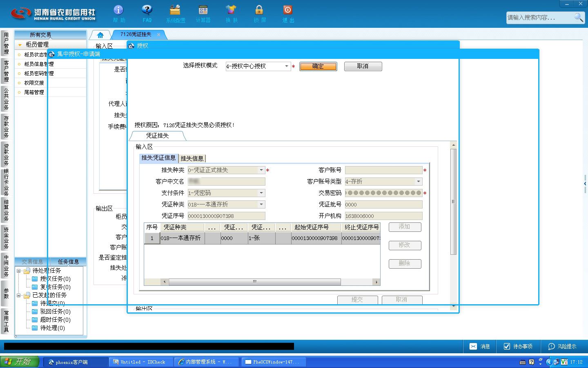Viewport: 588px width, 368px height.
Task: Open 风险提示 risk alerts
Action: click(562, 346)
